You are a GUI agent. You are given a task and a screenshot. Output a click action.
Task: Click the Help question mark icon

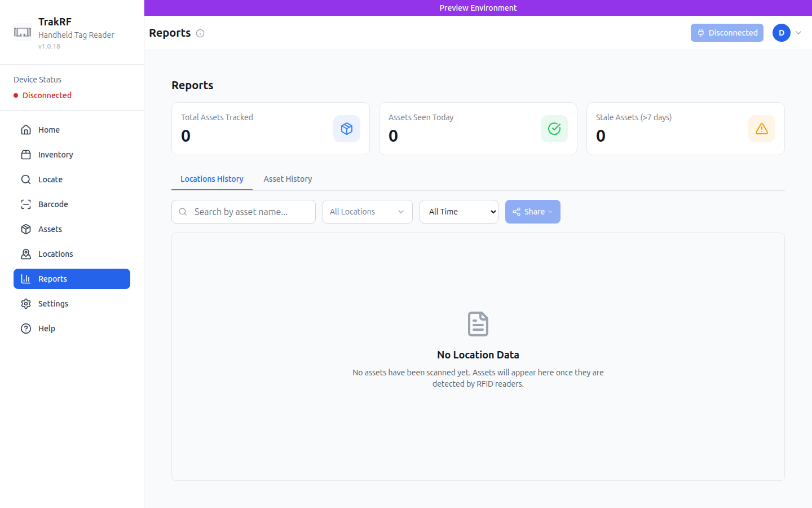(x=26, y=328)
